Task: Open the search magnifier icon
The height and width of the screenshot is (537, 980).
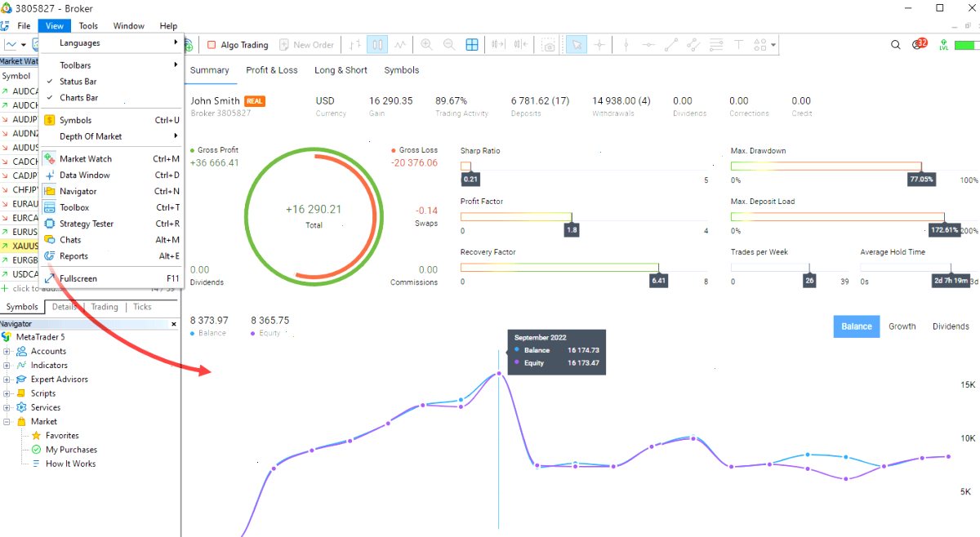Action: (x=896, y=45)
